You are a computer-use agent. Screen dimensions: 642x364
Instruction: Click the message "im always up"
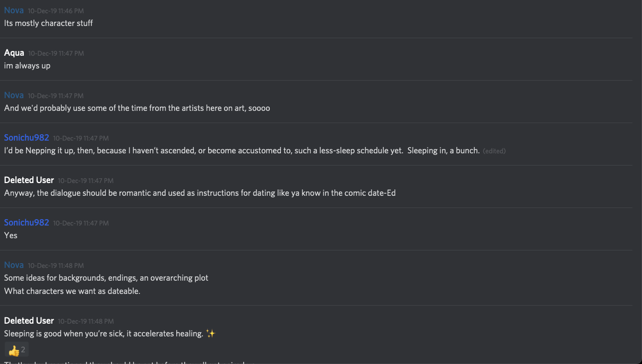pos(27,66)
